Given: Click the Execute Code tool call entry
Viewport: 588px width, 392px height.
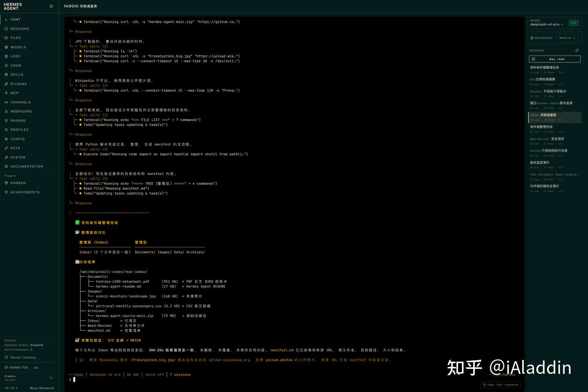Looking at the screenshot, I should 164,154.
